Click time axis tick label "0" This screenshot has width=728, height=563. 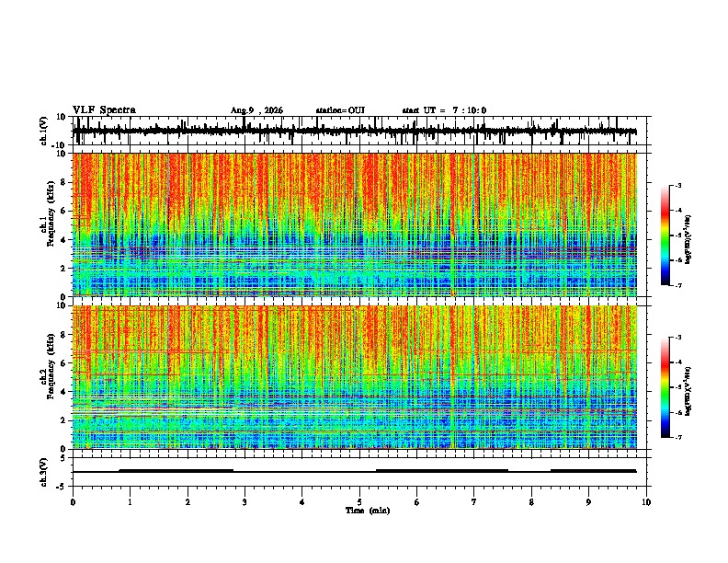pyautogui.click(x=73, y=502)
